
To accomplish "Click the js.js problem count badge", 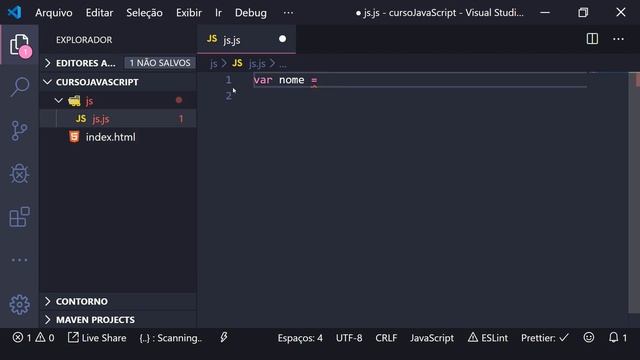I will [181, 119].
